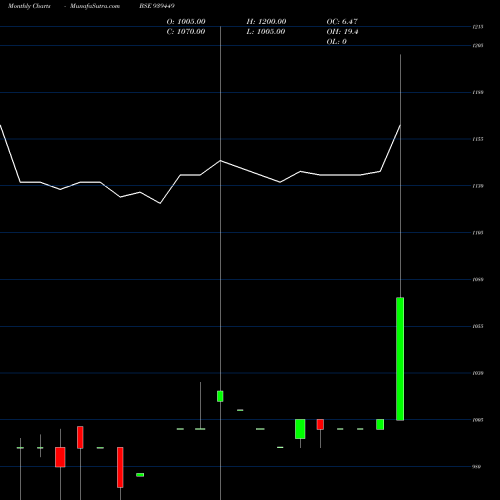Click the 'OC: 6.47' value
This screenshot has width=500, height=500.
(342, 22)
